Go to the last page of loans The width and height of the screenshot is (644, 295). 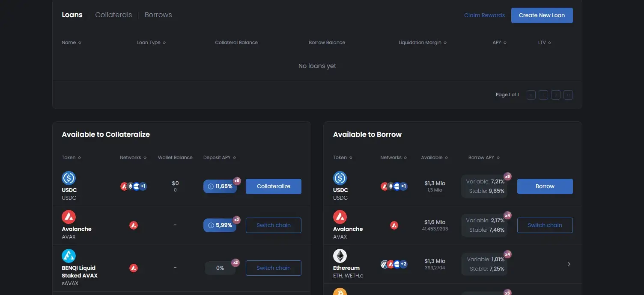(x=568, y=95)
